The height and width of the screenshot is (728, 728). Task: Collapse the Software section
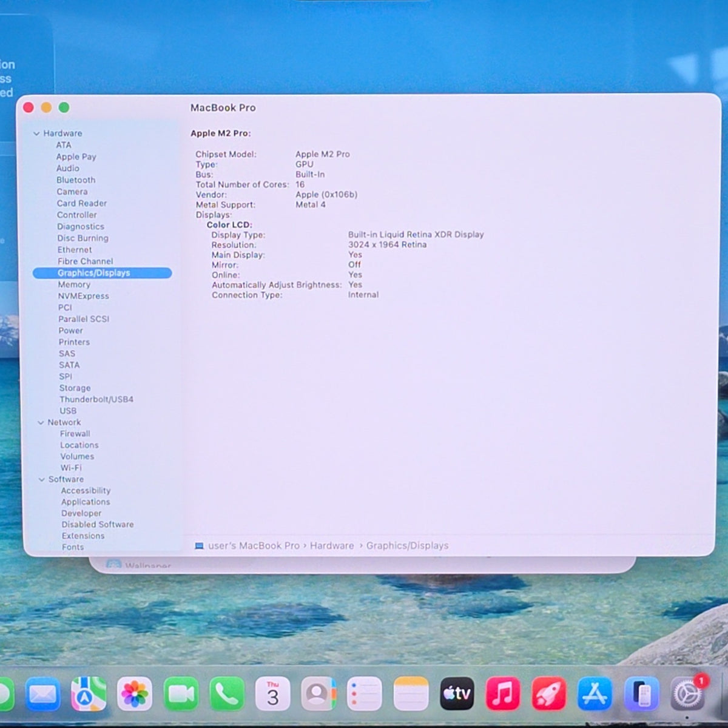tap(42, 479)
